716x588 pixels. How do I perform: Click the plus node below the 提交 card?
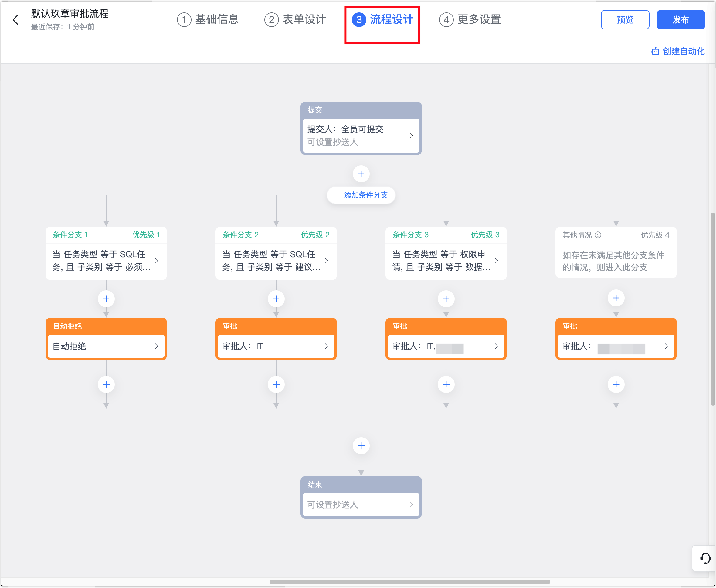361,174
